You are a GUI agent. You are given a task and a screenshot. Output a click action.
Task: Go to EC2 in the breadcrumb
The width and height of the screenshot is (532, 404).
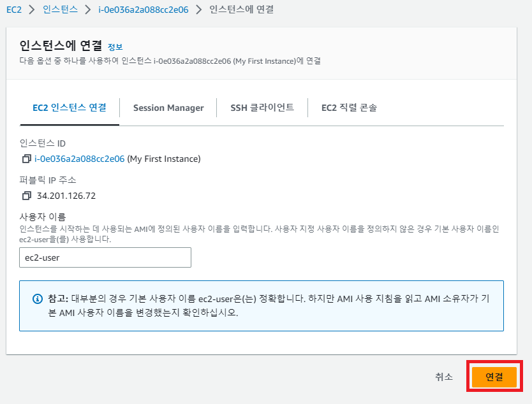[14, 10]
